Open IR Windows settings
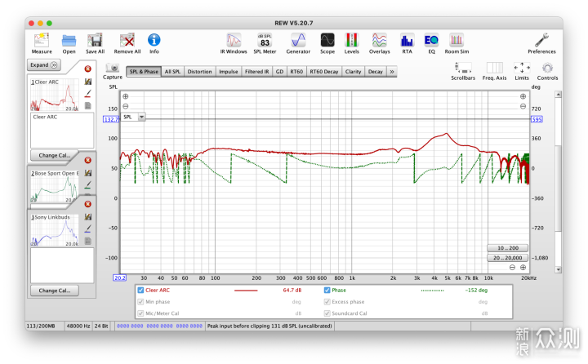 234,43
